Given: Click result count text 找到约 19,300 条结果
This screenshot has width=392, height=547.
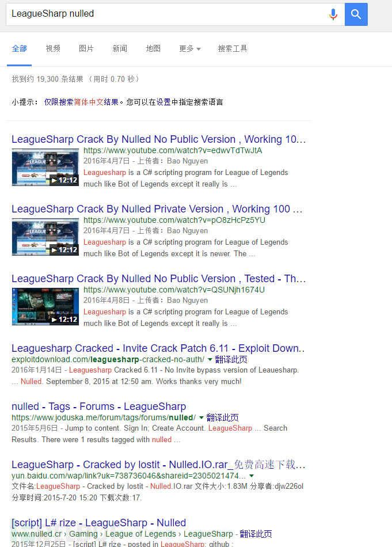Looking at the screenshot, I should click(47, 79).
